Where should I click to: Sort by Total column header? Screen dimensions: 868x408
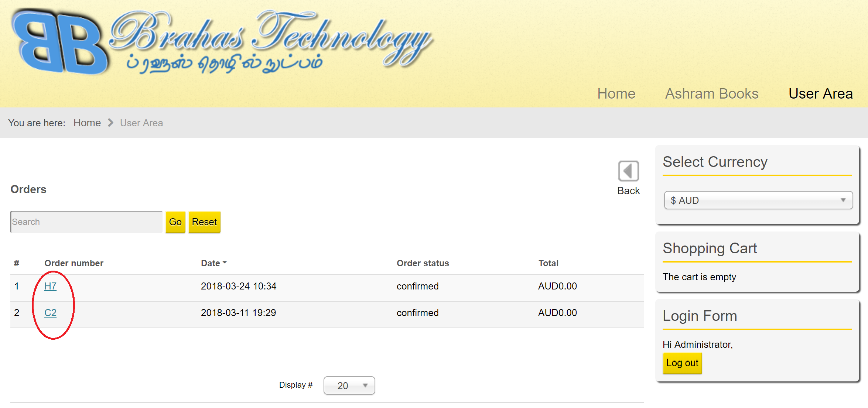tap(548, 263)
